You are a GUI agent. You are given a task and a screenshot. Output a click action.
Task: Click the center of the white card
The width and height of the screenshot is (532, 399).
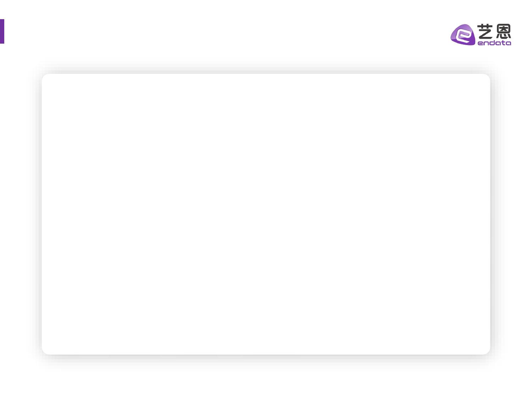(266, 214)
